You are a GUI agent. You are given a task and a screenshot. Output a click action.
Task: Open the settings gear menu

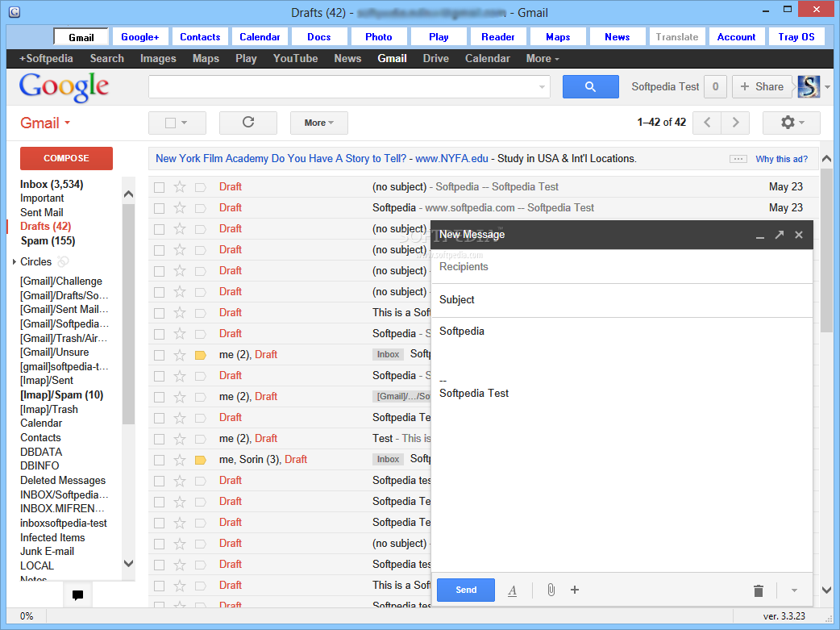click(792, 123)
